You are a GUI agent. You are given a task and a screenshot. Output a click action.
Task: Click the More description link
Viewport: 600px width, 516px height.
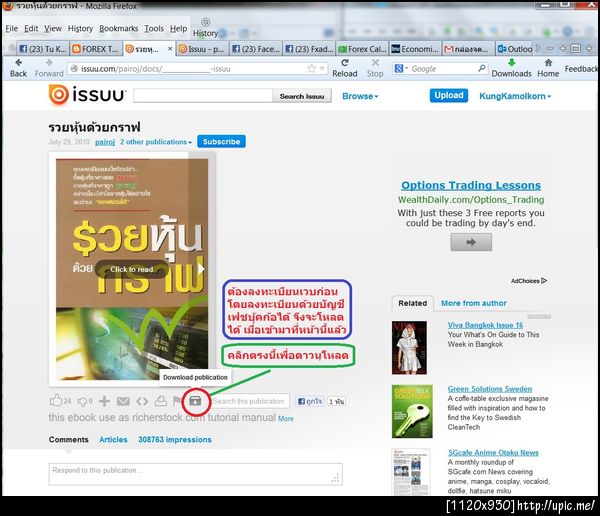(285, 419)
